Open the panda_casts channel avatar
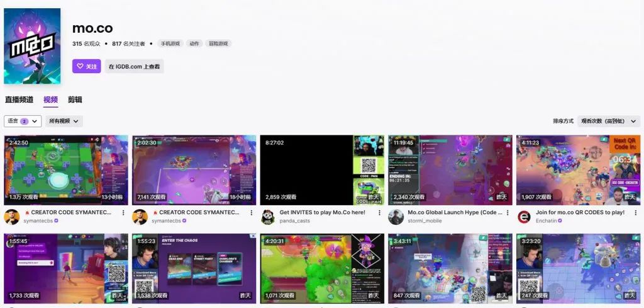This screenshot has height=308, width=644. click(x=268, y=217)
